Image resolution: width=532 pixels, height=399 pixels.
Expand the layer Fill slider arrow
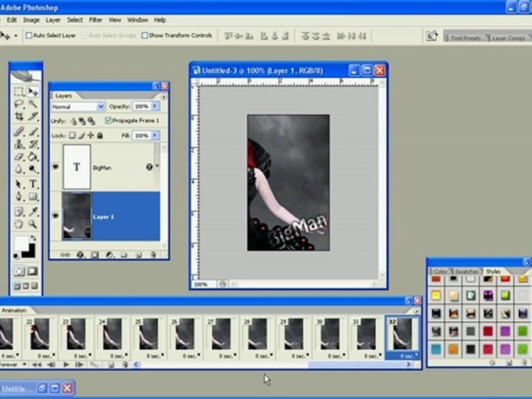pos(155,135)
